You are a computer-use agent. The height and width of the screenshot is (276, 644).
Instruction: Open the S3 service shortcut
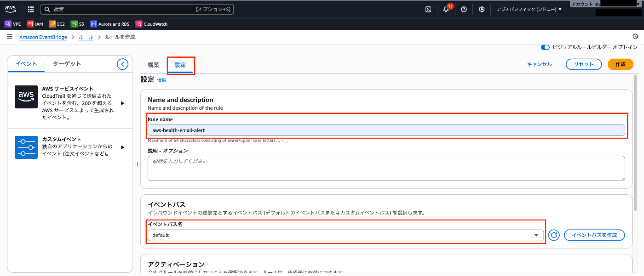tap(77, 24)
